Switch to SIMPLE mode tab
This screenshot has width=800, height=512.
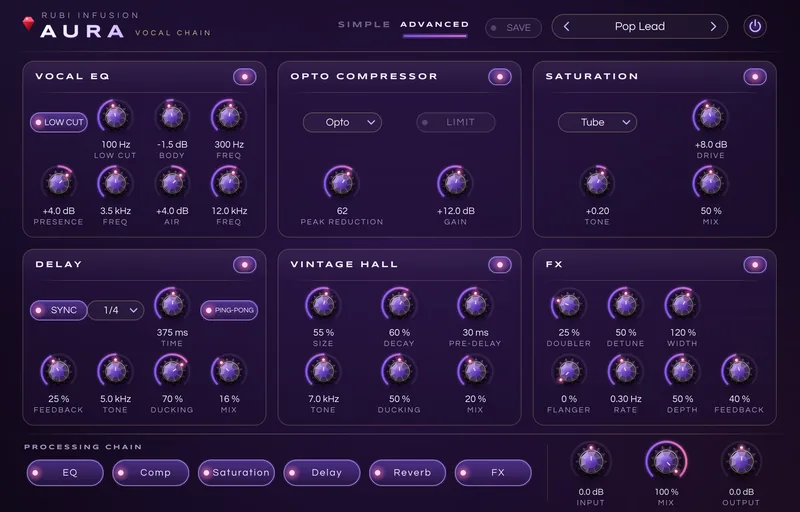pos(364,24)
